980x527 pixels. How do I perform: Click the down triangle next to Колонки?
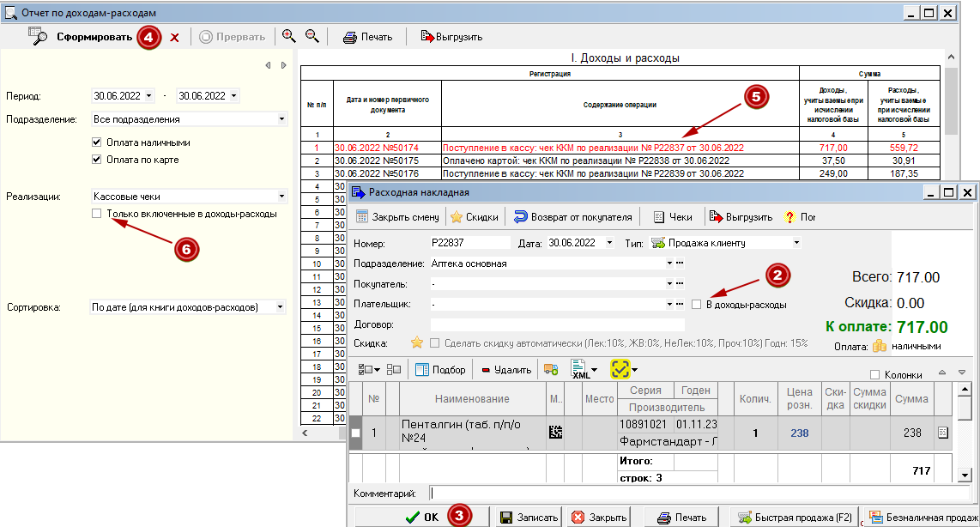pyautogui.click(x=962, y=373)
